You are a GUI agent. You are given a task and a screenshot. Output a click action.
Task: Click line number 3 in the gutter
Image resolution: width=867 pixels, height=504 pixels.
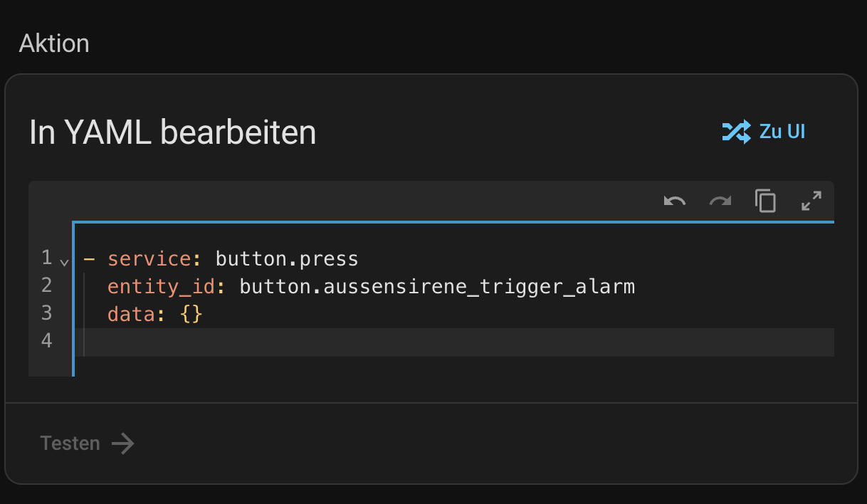47,313
